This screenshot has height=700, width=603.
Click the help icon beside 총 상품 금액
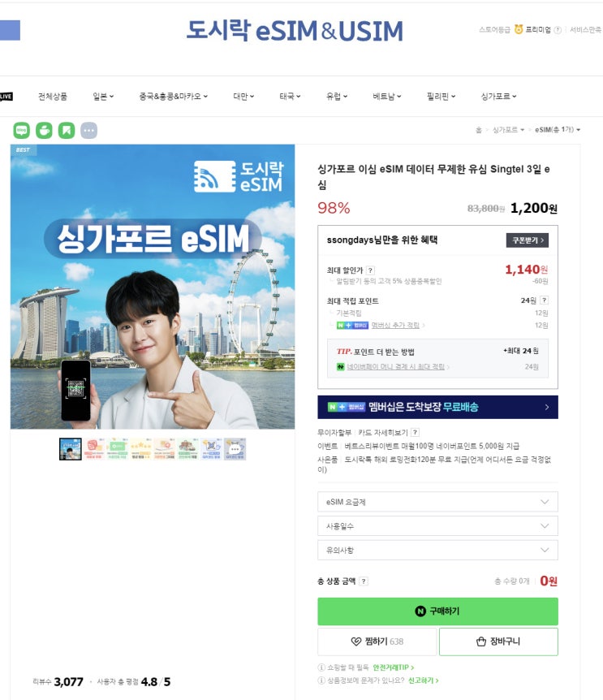(364, 581)
